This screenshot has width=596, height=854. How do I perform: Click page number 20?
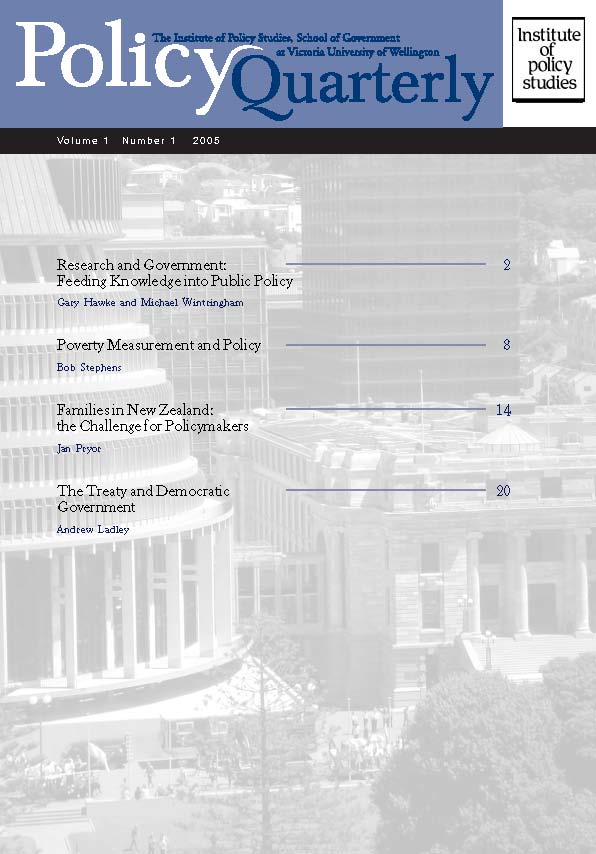pyautogui.click(x=503, y=491)
